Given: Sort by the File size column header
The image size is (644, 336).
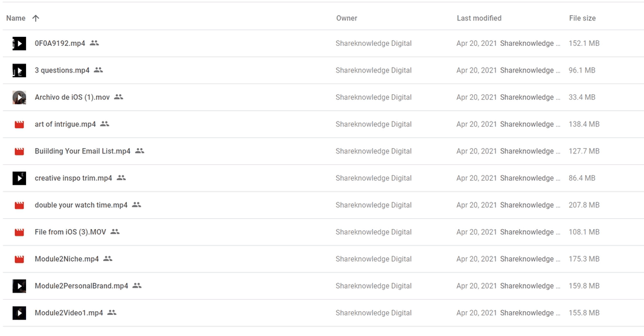Looking at the screenshot, I should 582,18.
